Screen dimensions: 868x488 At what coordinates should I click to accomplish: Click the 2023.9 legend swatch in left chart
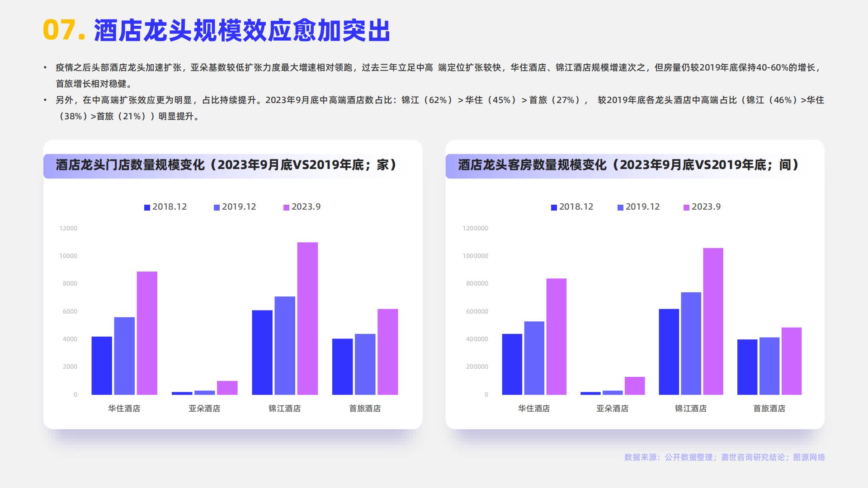tap(286, 207)
